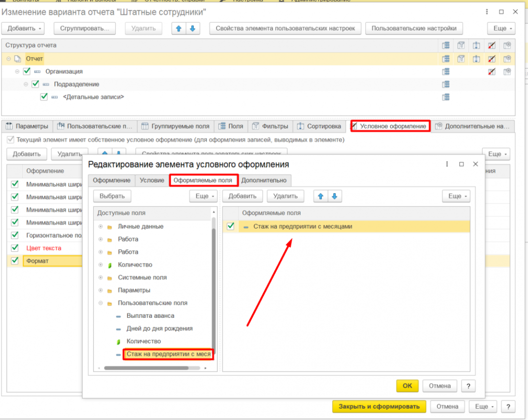Click sorting icon in Отчет row
This screenshot has width=528, height=420.
pos(476,59)
